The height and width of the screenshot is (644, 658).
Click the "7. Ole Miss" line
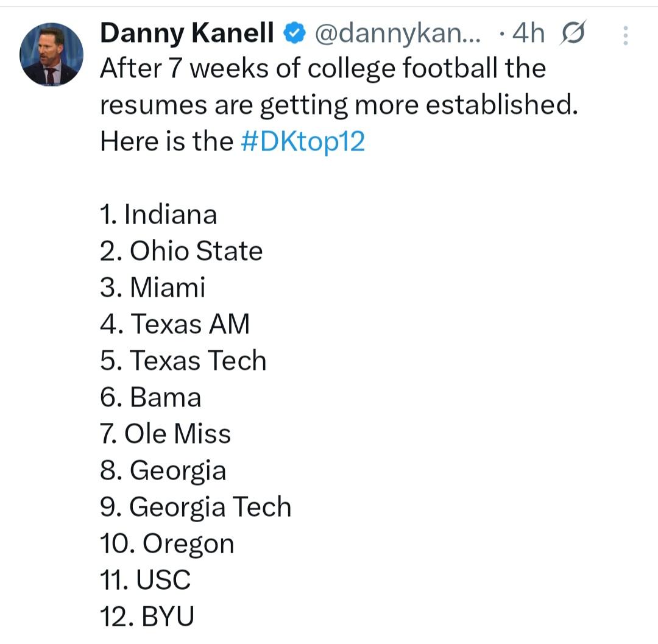pos(165,434)
